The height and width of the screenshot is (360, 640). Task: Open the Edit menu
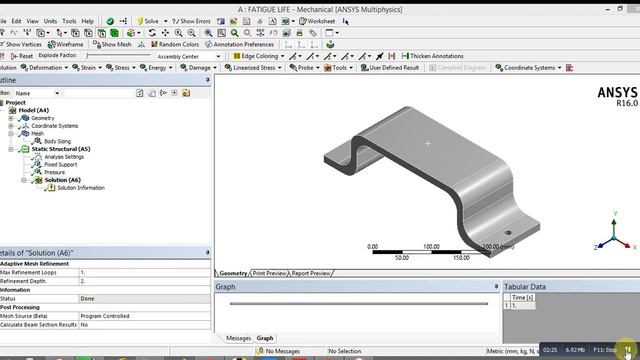[16, 21]
